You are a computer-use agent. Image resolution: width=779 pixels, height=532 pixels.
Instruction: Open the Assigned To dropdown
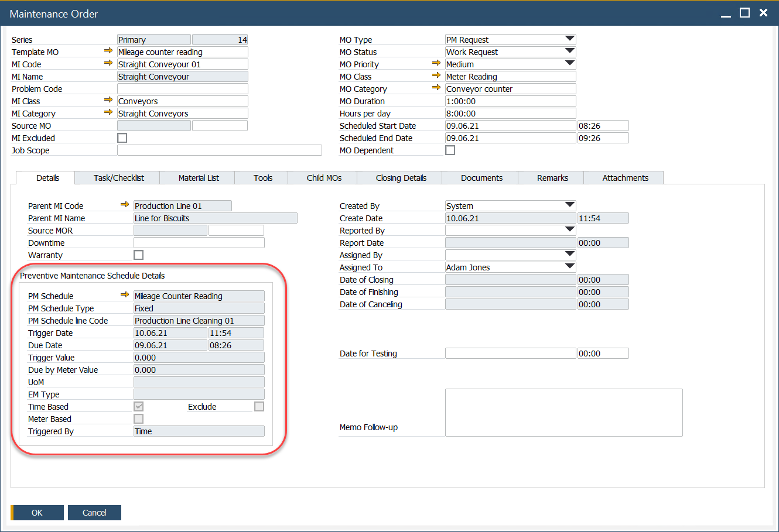569,267
